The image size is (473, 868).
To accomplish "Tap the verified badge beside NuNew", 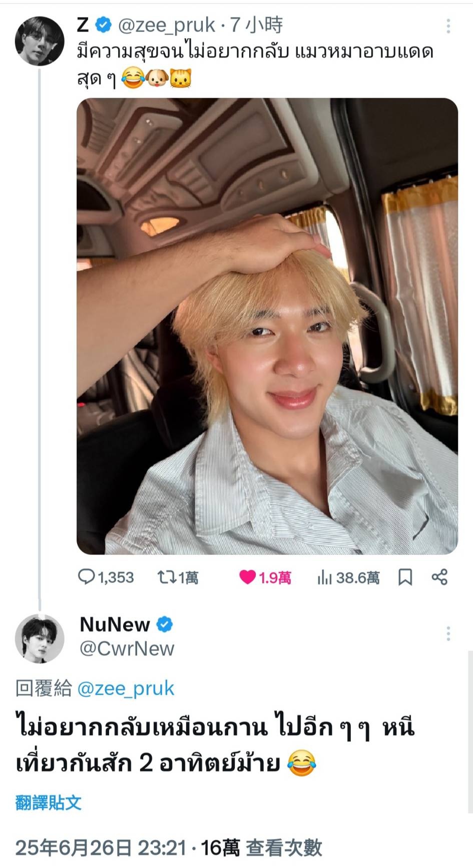I will click(165, 625).
